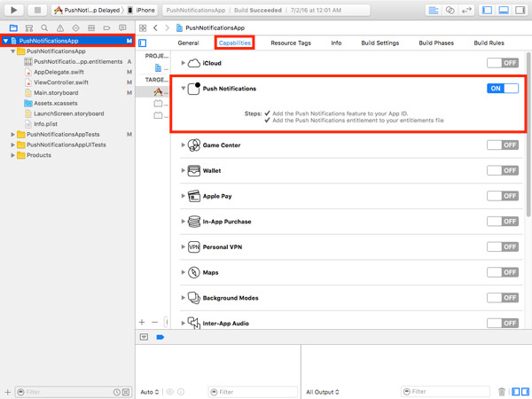Switch to the Build Settings tab
Image resolution: width=532 pixels, height=399 pixels.
click(380, 43)
